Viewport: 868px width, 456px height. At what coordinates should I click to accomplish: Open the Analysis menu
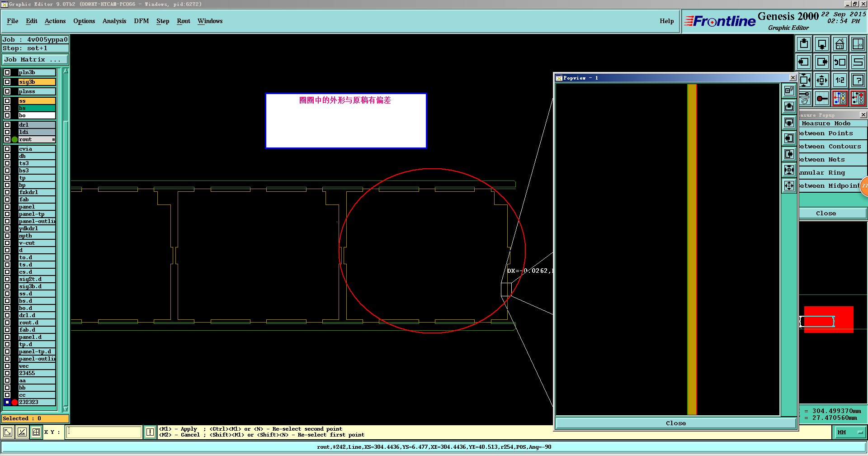(114, 21)
